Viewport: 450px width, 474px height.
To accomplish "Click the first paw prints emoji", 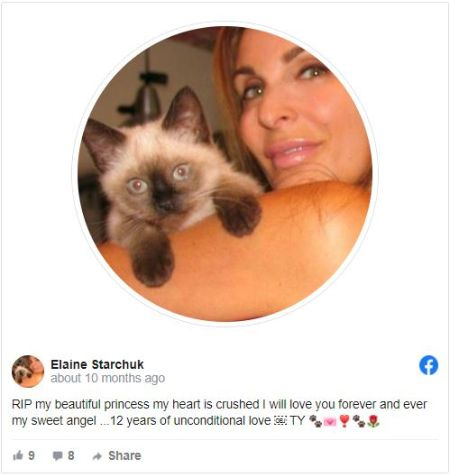I will point(315,421).
